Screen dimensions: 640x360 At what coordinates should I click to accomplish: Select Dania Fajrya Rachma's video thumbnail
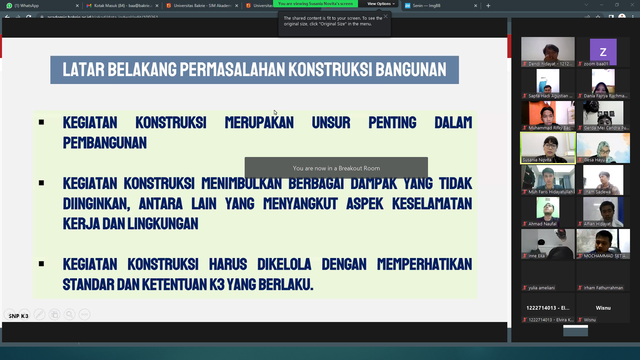tap(603, 83)
